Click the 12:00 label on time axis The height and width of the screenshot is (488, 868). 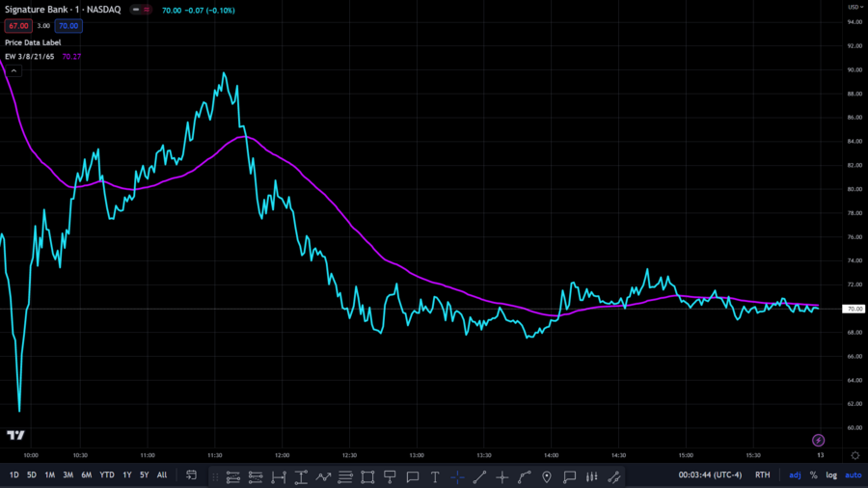283,455
